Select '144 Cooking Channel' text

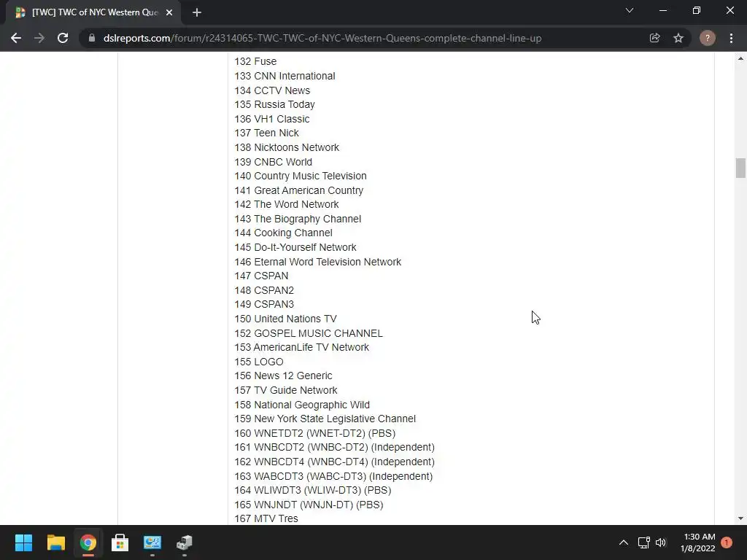(284, 233)
